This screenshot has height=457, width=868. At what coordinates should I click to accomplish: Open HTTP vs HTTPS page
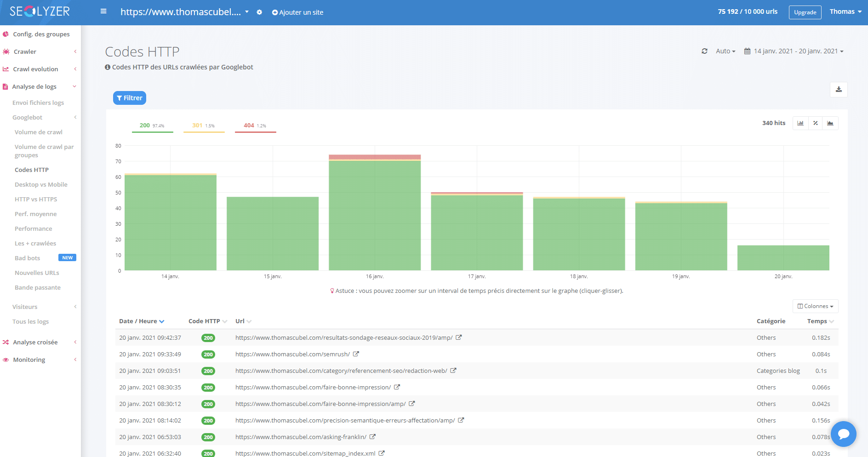click(x=36, y=199)
